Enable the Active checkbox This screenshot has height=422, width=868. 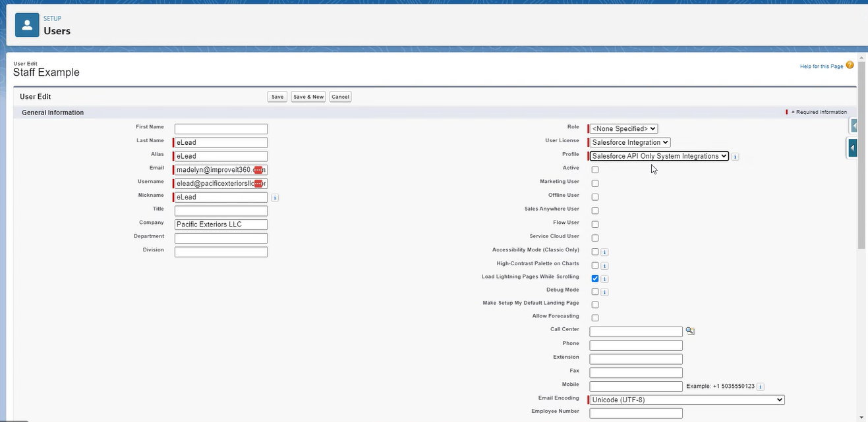(x=594, y=169)
